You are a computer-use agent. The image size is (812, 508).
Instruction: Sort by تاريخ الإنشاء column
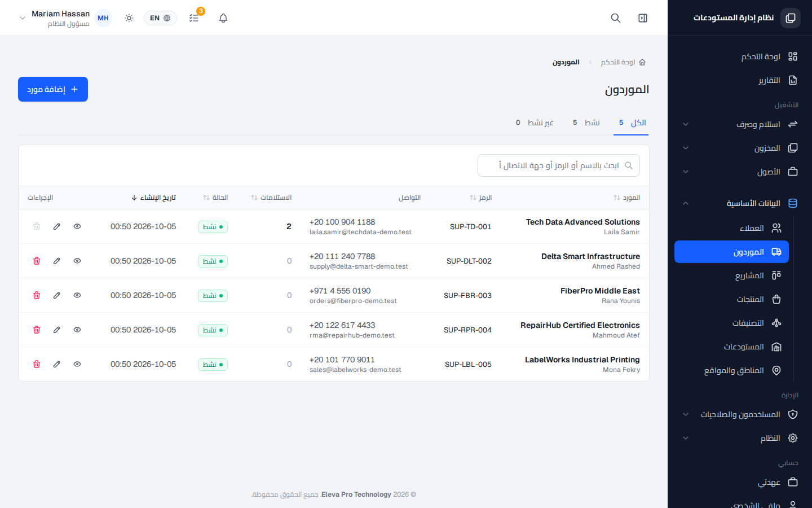tap(153, 198)
